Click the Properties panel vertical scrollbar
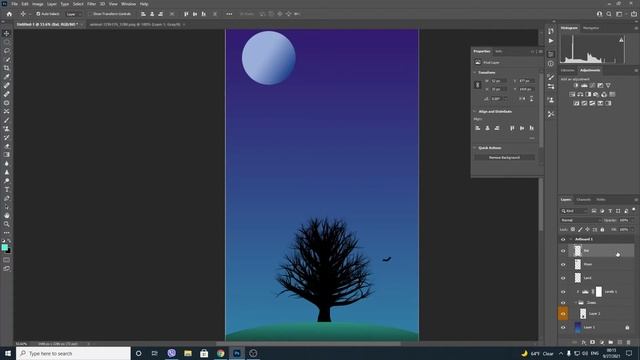 (x=541, y=110)
